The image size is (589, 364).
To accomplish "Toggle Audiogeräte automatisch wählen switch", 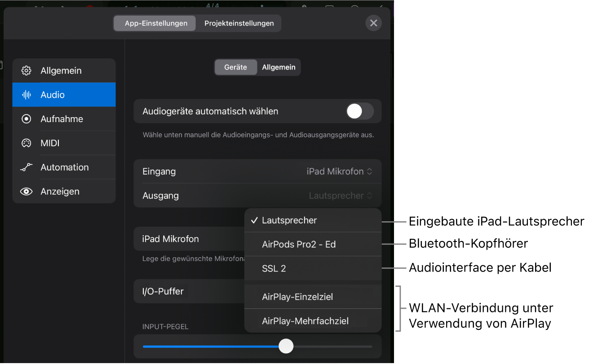I will pos(360,111).
